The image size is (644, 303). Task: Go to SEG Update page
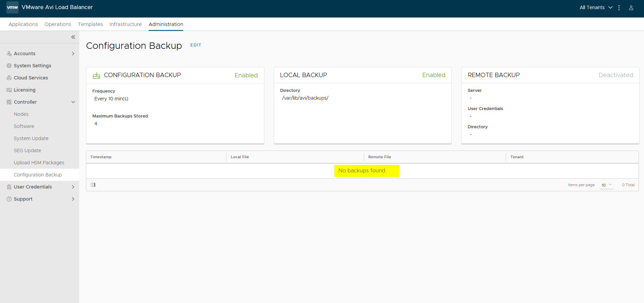click(x=27, y=150)
